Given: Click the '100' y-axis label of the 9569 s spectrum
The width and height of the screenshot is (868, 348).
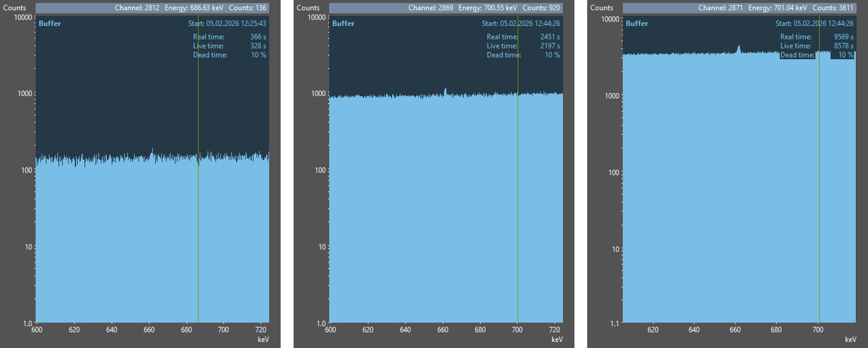Looking at the screenshot, I should click(614, 173).
